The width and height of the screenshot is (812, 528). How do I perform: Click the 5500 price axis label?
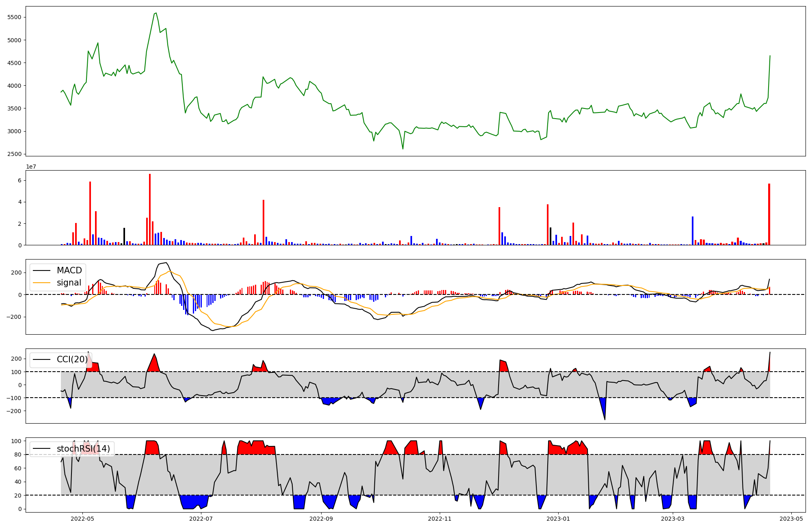[x=14, y=17]
